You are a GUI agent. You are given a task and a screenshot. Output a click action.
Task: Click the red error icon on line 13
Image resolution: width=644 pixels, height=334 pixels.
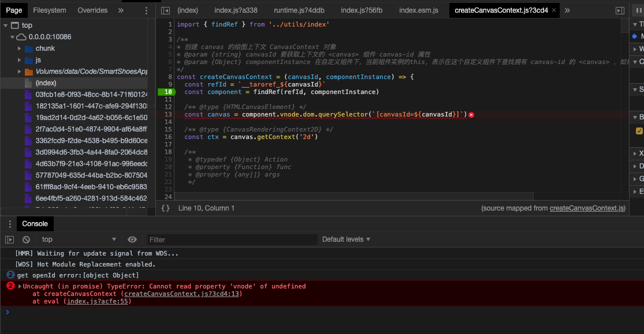click(471, 115)
